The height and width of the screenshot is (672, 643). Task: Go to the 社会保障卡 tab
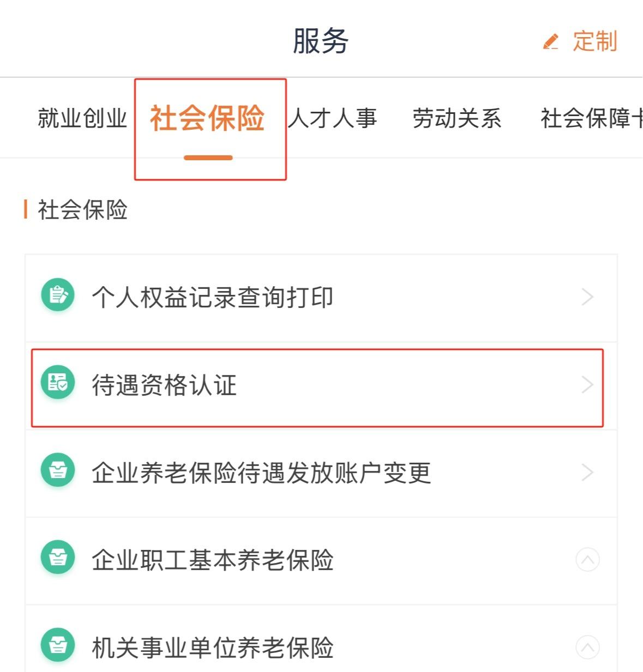point(590,118)
